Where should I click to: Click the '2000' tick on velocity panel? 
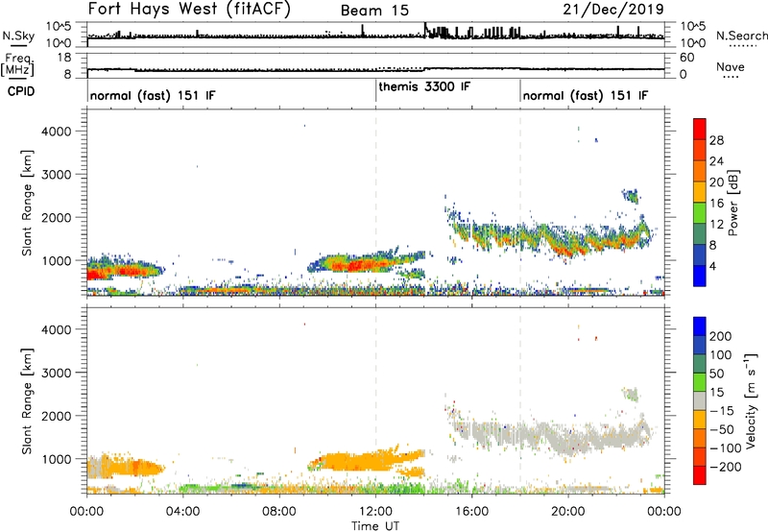point(56,416)
